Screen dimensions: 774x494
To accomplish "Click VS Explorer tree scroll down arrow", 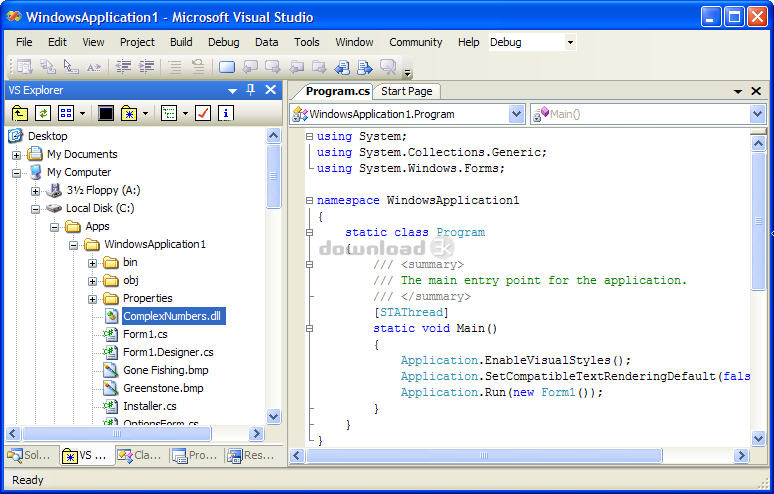I will (273, 416).
